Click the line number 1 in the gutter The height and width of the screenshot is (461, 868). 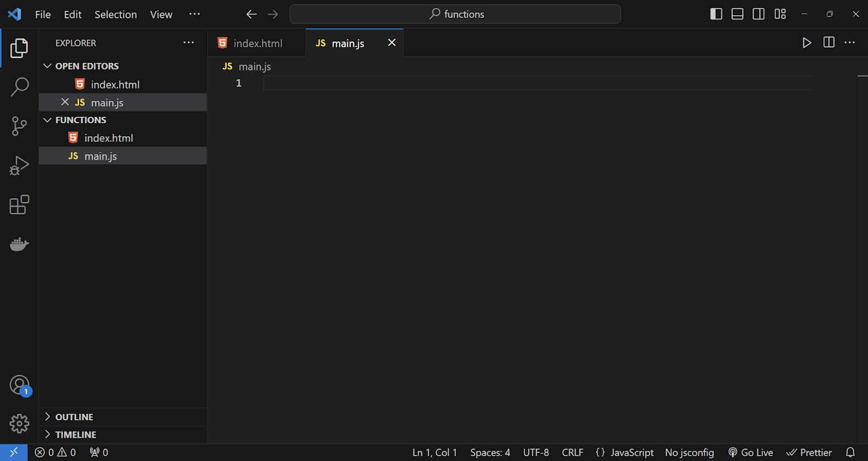point(239,83)
